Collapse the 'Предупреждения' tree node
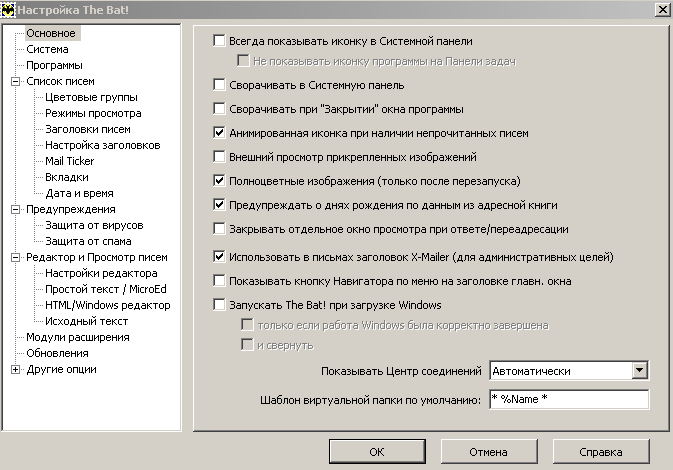 [x=15, y=209]
